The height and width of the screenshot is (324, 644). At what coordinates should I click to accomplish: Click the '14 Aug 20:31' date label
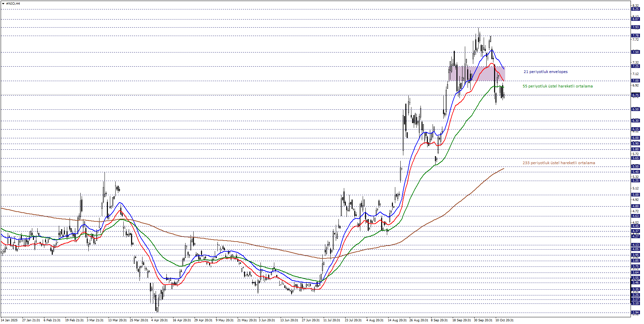(397, 320)
